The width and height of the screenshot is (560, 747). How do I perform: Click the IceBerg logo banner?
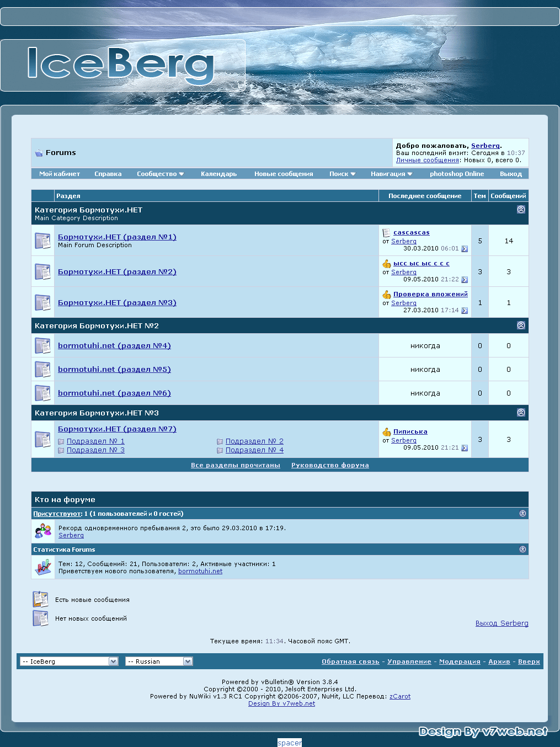121,65
